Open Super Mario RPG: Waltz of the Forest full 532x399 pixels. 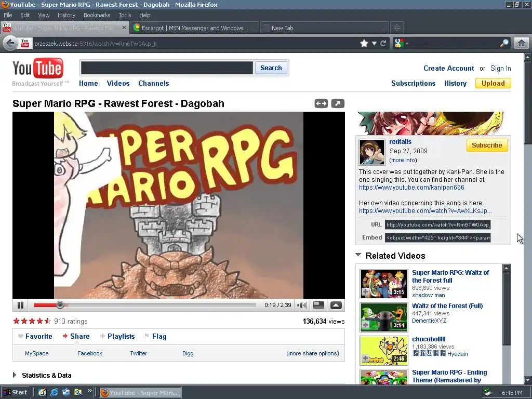(x=450, y=276)
